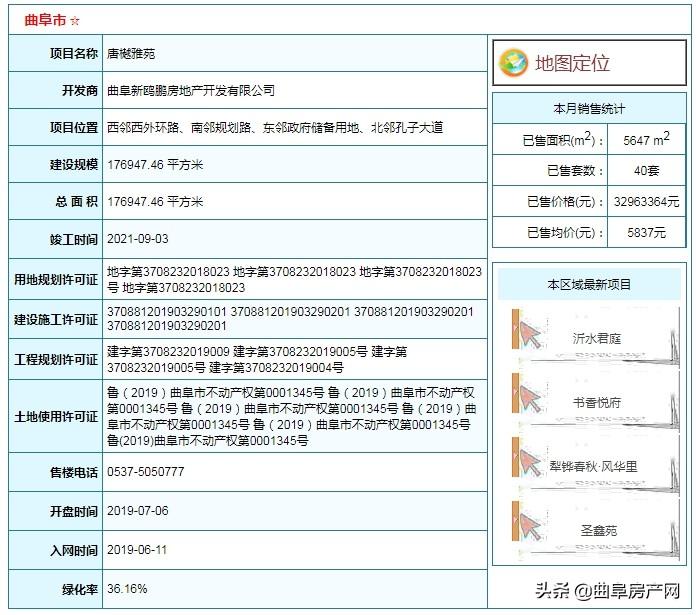
Task: Click the 已售价格(元) label
Action: [x=566, y=202]
